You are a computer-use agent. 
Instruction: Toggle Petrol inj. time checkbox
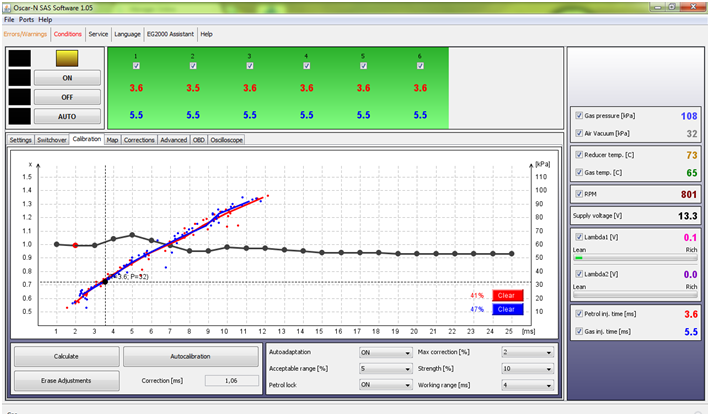pos(579,313)
